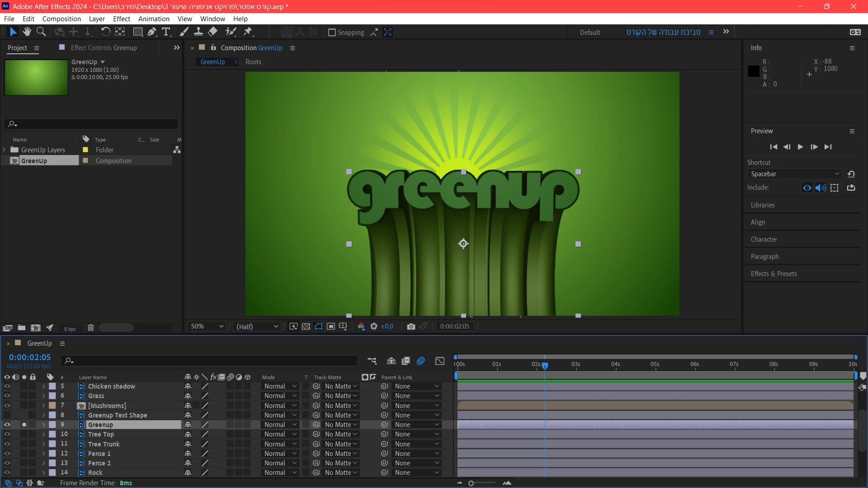This screenshot has width=868, height=488.
Task: Select the Hand tool
Action: (x=27, y=32)
